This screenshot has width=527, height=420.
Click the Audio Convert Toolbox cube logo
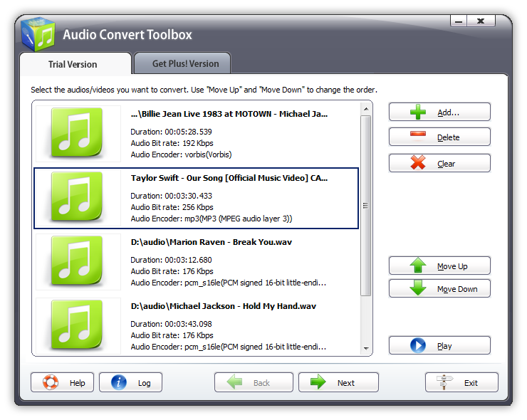click(38, 34)
